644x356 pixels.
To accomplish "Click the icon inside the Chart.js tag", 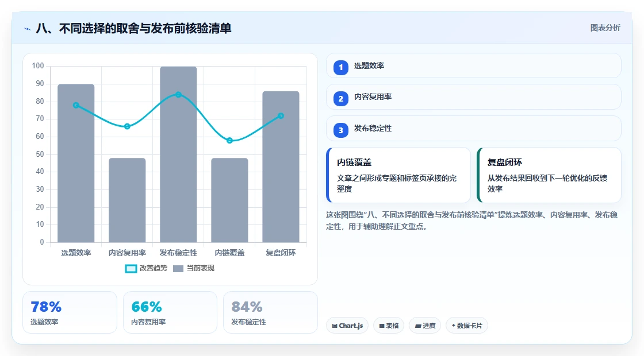I will tap(335, 326).
